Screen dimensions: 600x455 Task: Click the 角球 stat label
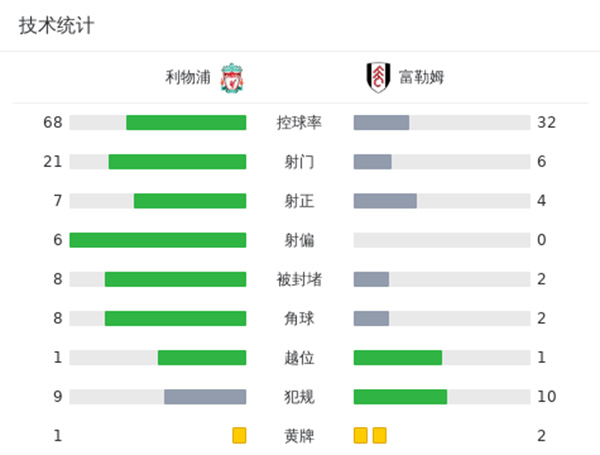tap(299, 318)
